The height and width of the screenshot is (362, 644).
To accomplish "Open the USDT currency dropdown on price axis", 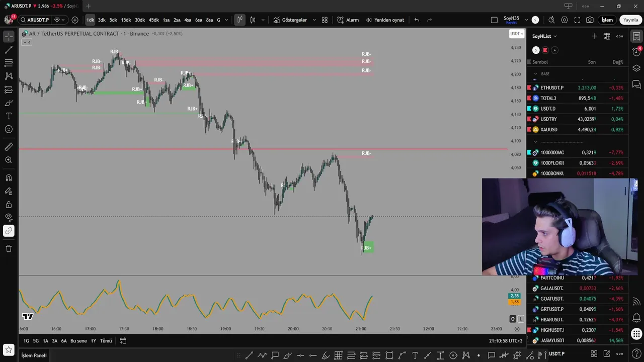I will point(517,34).
